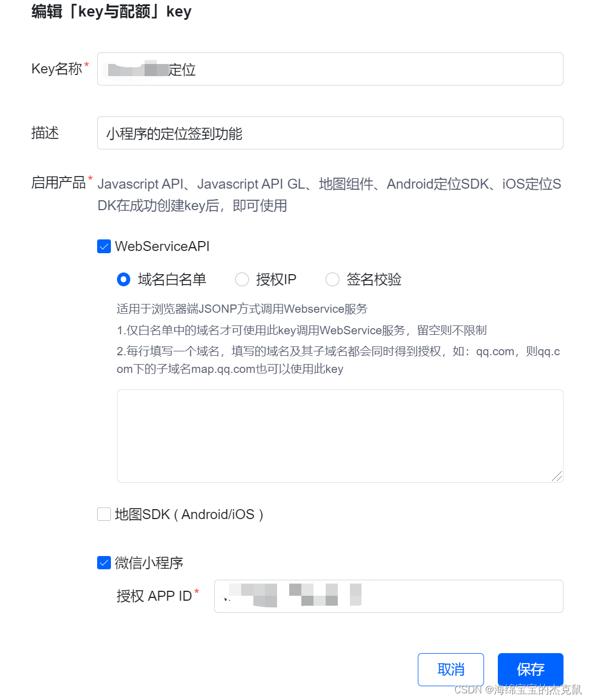Screen dimensions: 590x700
Task: Click the 微信小程序 label text
Action: coord(149,563)
